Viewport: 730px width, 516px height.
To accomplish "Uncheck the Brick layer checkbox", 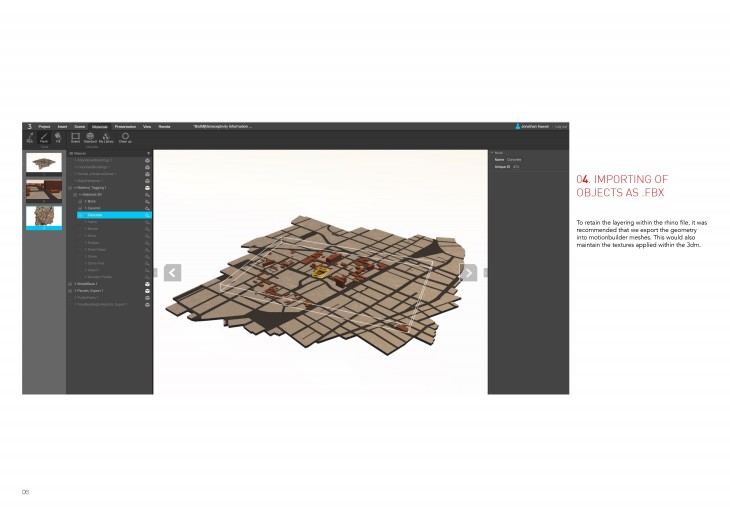I will [80, 201].
